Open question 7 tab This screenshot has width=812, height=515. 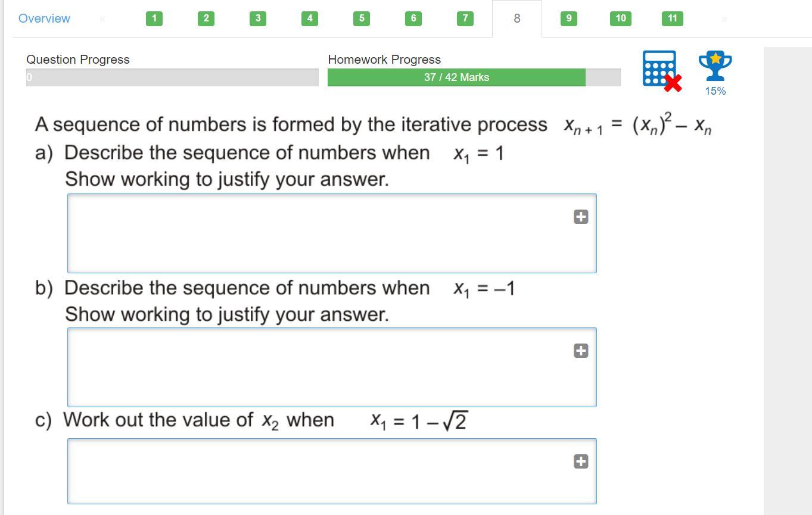coord(465,18)
